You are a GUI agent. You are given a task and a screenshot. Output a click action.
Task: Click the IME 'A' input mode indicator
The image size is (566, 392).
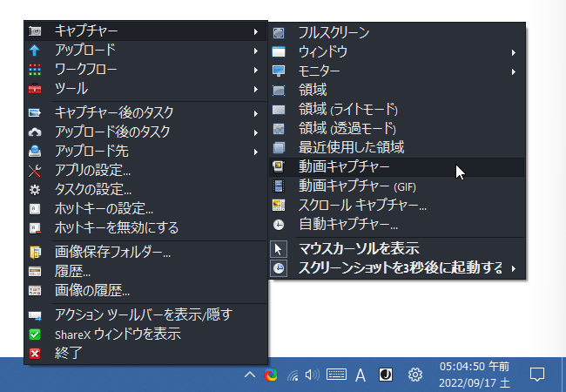[x=360, y=375]
